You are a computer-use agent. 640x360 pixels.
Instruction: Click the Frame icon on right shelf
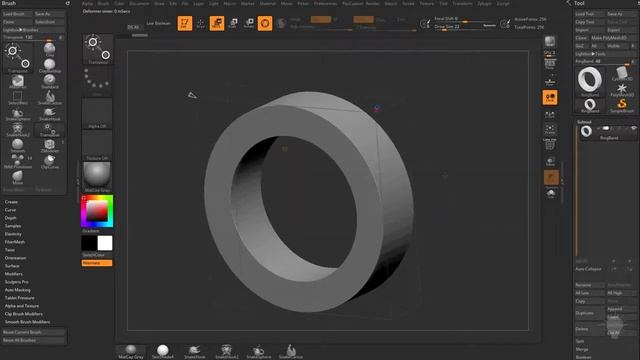550,130
